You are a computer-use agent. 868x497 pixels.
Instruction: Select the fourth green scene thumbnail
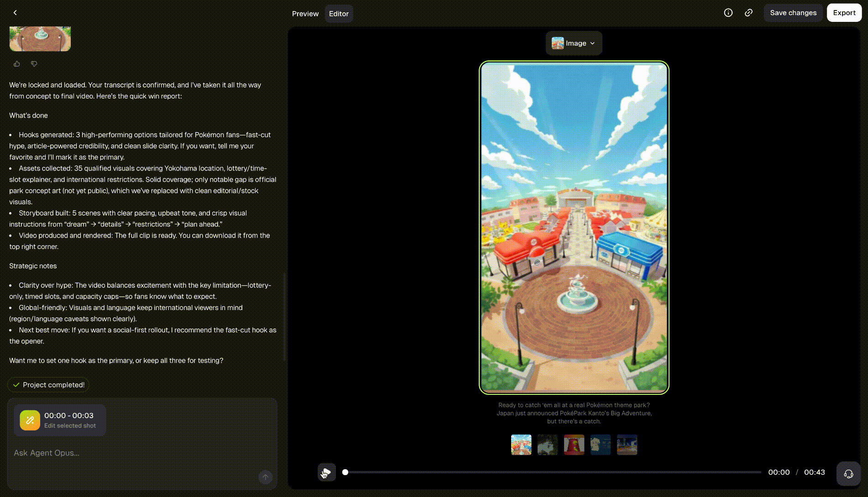click(x=601, y=445)
